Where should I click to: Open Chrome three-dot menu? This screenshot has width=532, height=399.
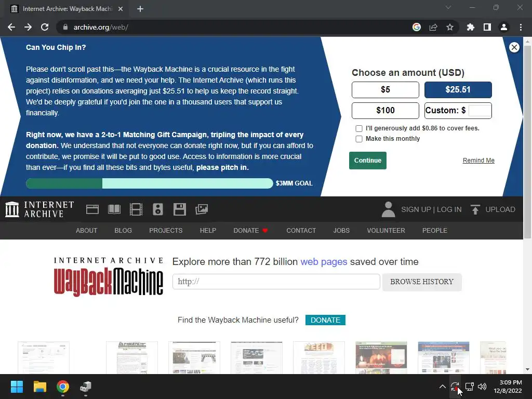pos(521,27)
